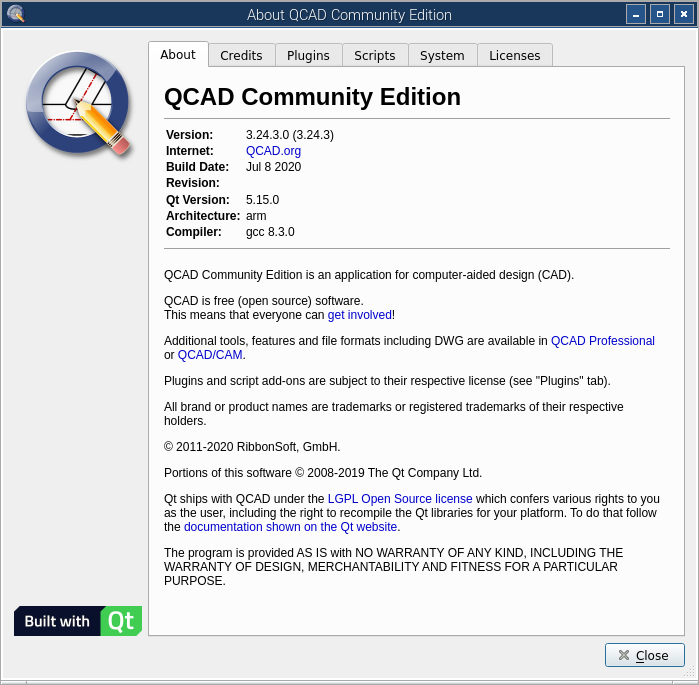Follow the 'get involved' link
The width and height of the screenshot is (699, 685).
tap(359, 315)
